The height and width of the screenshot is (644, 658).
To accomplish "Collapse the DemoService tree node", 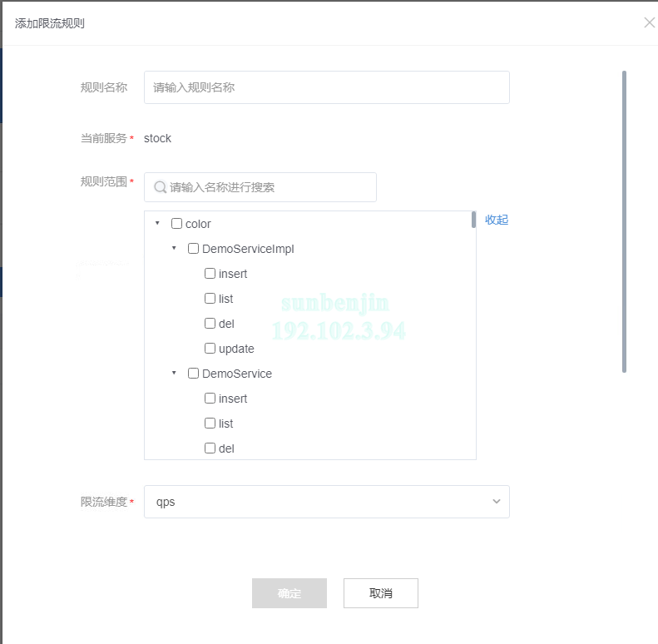I will click(x=174, y=374).
